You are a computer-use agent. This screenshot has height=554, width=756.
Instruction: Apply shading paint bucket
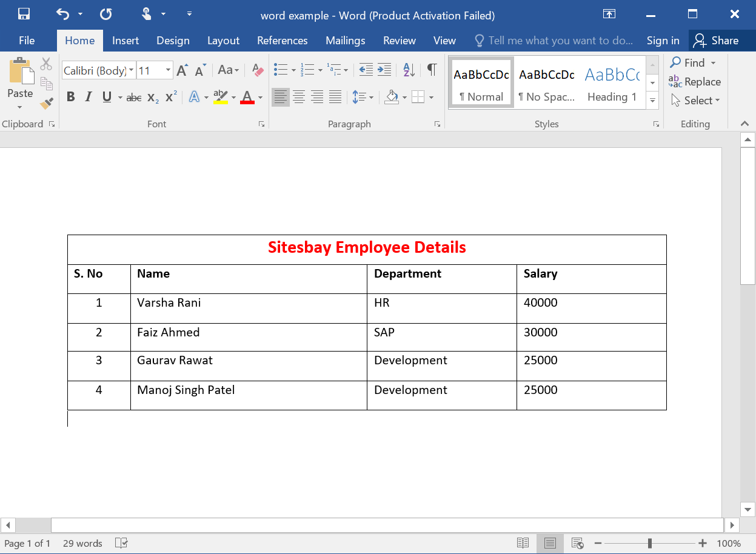click(x=392, y=97)
